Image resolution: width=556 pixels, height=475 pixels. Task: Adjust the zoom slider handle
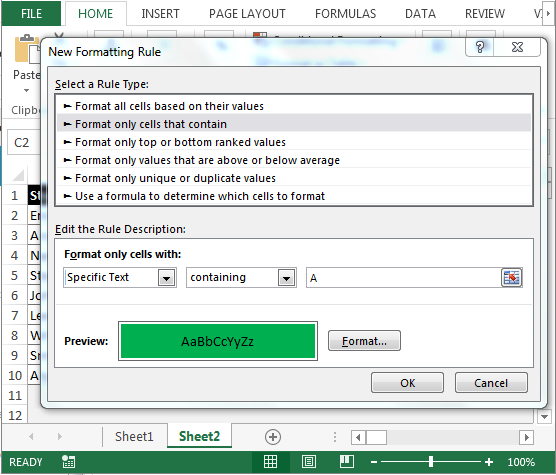point(431,462)
